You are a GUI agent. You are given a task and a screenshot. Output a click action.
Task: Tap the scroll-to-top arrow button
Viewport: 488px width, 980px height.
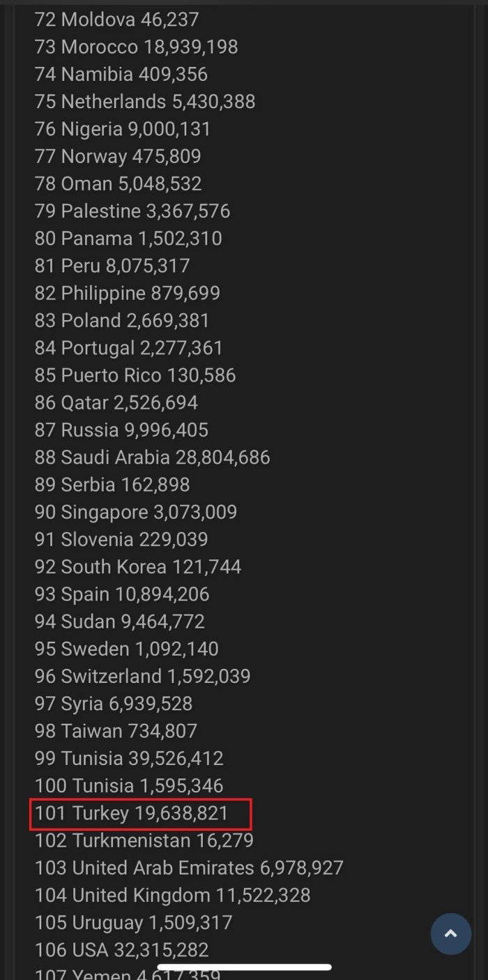point(450,933)
